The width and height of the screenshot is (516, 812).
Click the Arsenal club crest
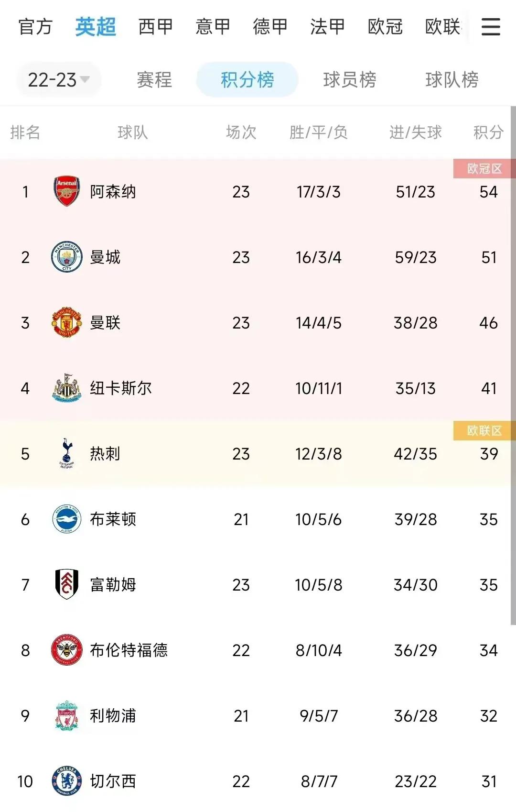(x=67, y=191)
